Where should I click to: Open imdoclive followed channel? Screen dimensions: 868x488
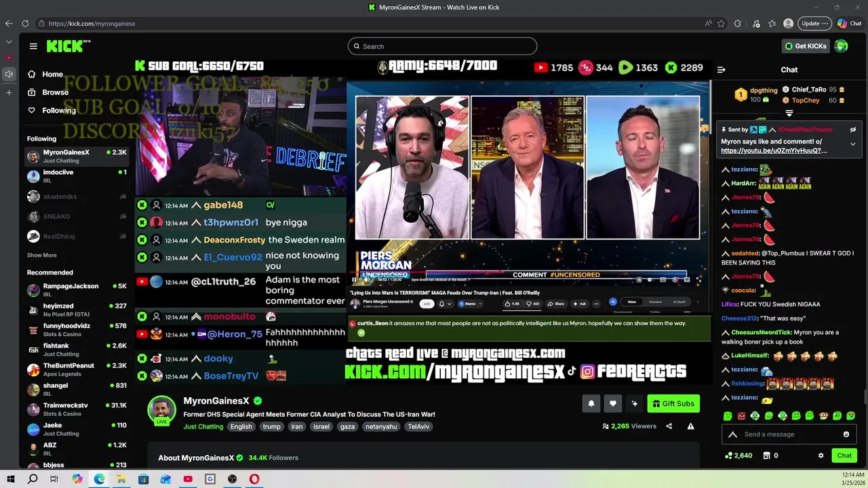(77, 176)
